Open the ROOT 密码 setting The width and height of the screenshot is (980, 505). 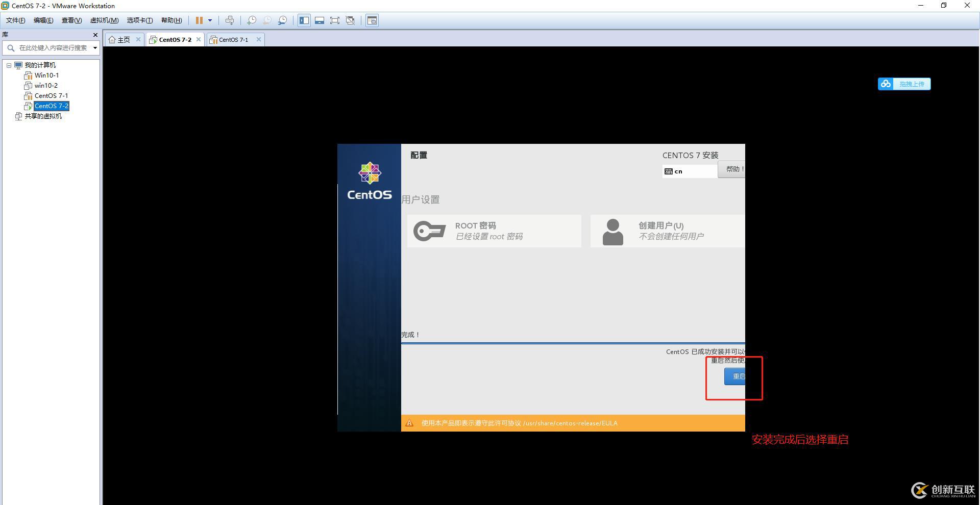click(494, 231)
